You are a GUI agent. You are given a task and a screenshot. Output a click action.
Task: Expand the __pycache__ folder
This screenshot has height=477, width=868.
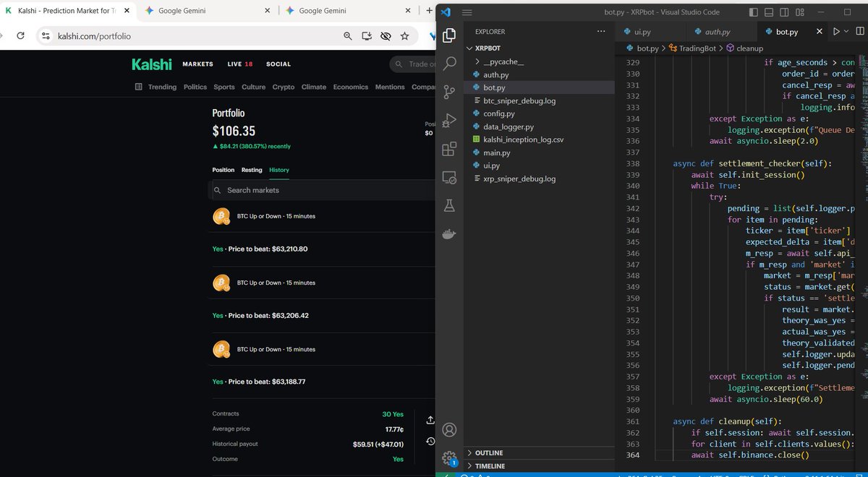(x=503, y=61)
